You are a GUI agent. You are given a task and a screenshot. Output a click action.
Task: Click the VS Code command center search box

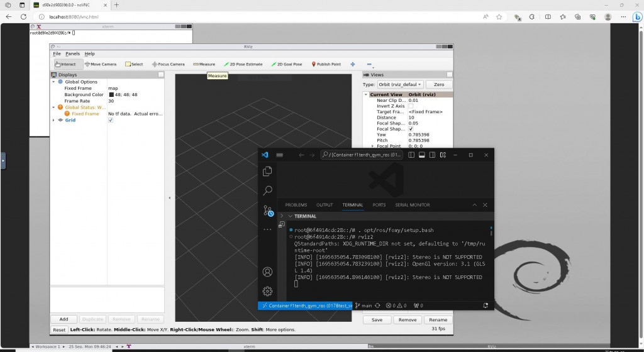362,155
